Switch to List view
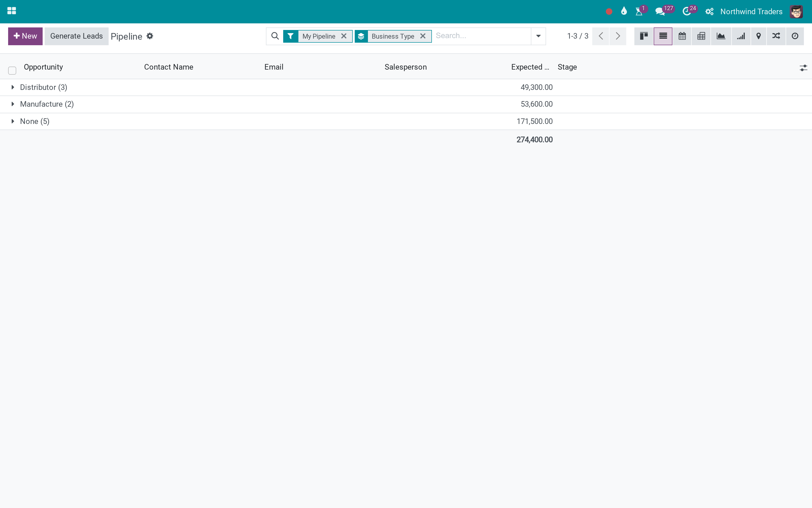The image size is (812, 508). (663, 36)
